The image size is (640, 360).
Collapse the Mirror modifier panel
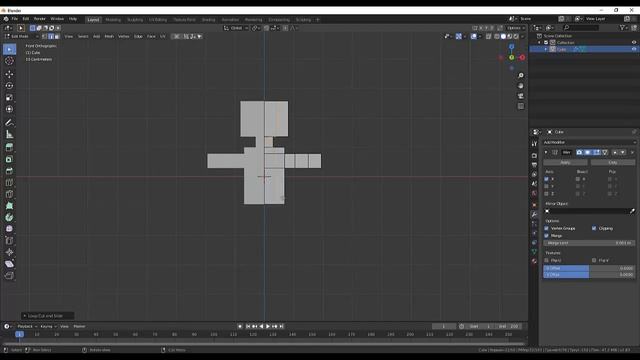click(546, 152)
